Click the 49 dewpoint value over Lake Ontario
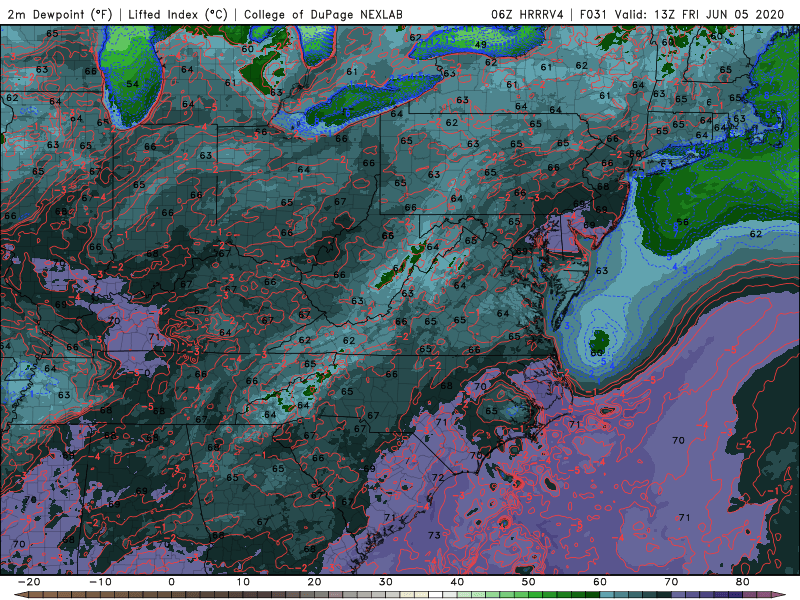The image size is (800, 600). pyautogui.click(x=480, y=45)
